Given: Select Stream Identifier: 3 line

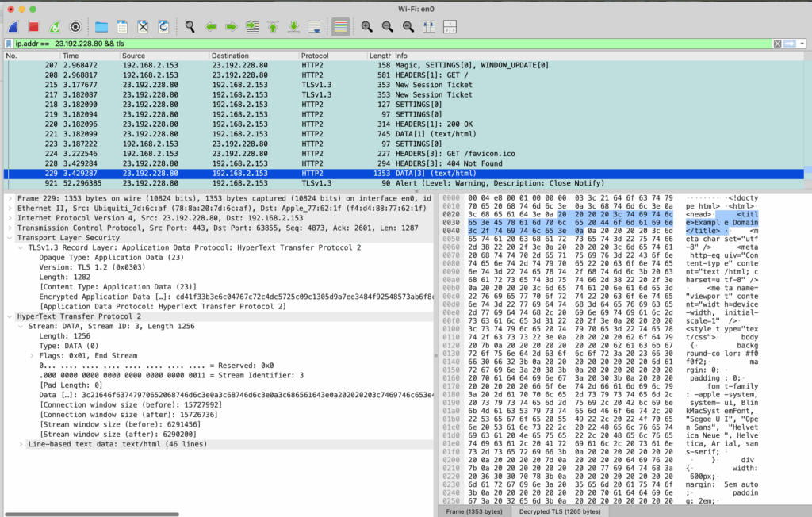Looking at the screenshot, I should point(171,376).
